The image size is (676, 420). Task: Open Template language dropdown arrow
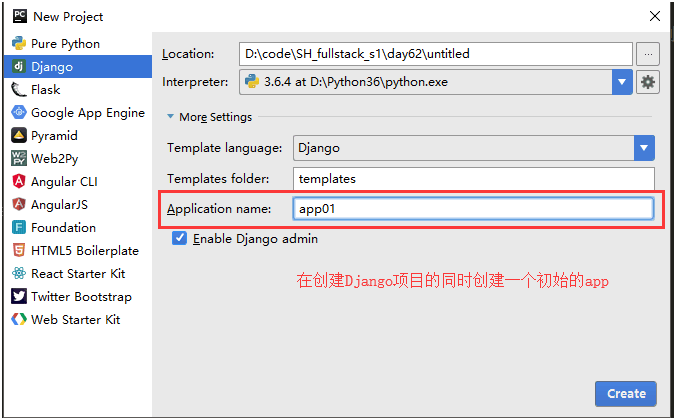tap(644, 148)
